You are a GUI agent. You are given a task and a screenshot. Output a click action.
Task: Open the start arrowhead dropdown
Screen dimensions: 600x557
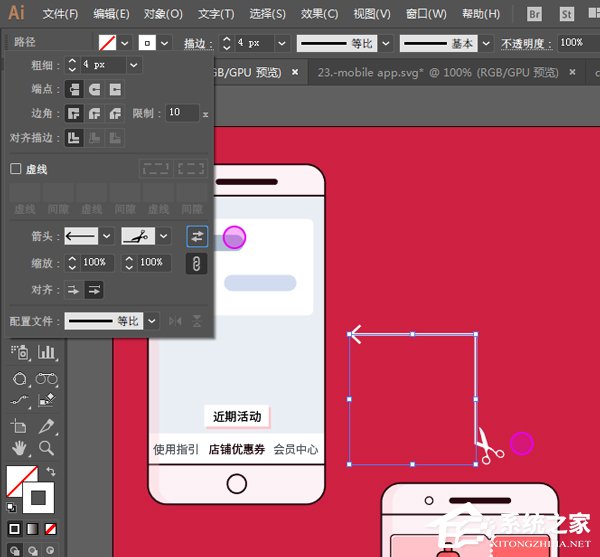105,237
